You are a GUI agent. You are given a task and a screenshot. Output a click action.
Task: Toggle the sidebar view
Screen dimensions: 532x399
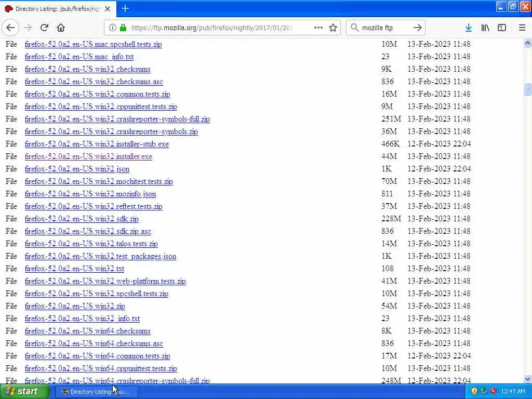coord(502,28)
